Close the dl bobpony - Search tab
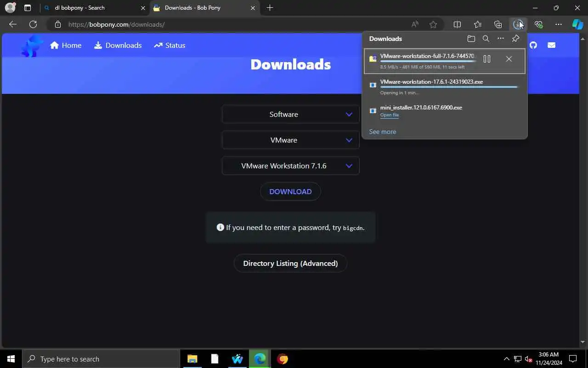Image resolution: width=588 pixels, height=368 pixels. click(143, 8)
